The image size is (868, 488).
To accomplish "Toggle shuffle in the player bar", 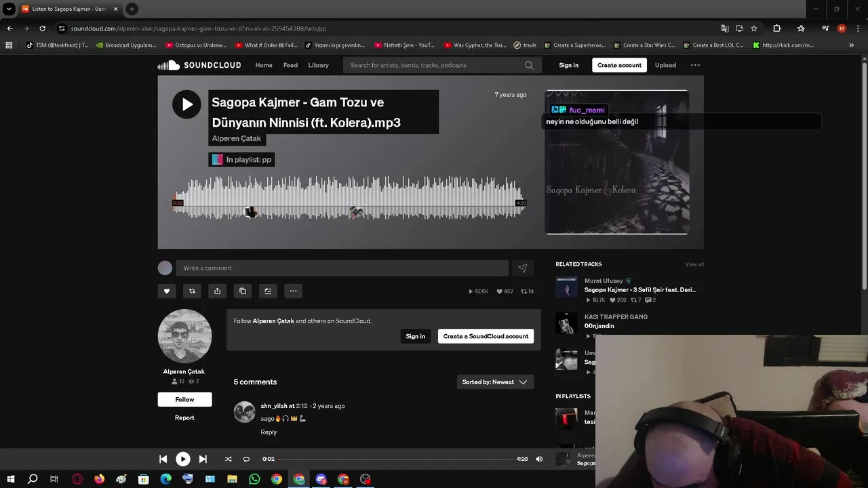I will [228, 459].
